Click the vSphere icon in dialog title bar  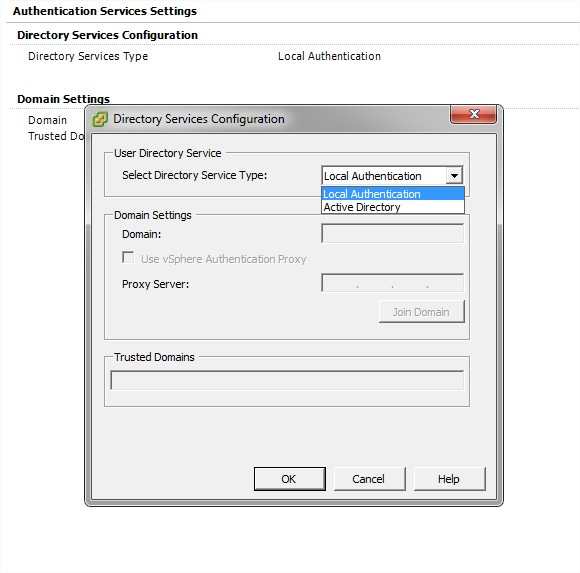coord(100,119)
